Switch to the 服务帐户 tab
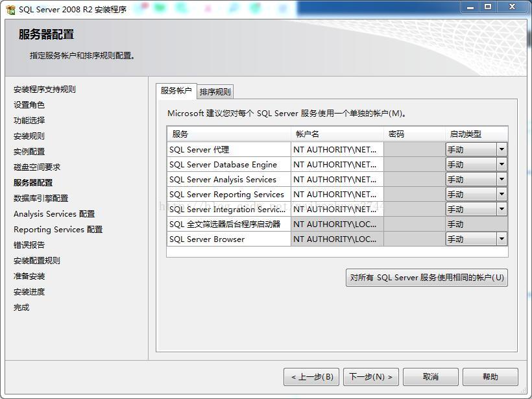 pos(176,91)
